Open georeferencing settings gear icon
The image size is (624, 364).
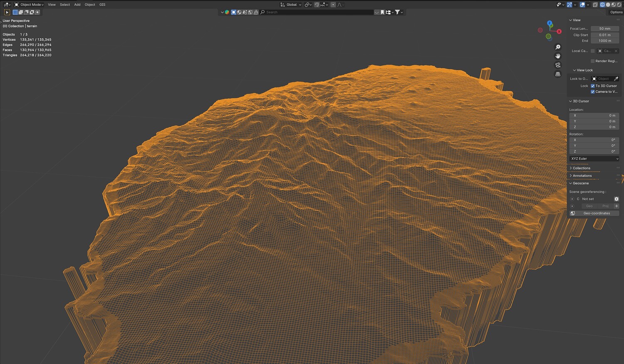[617, 199]
